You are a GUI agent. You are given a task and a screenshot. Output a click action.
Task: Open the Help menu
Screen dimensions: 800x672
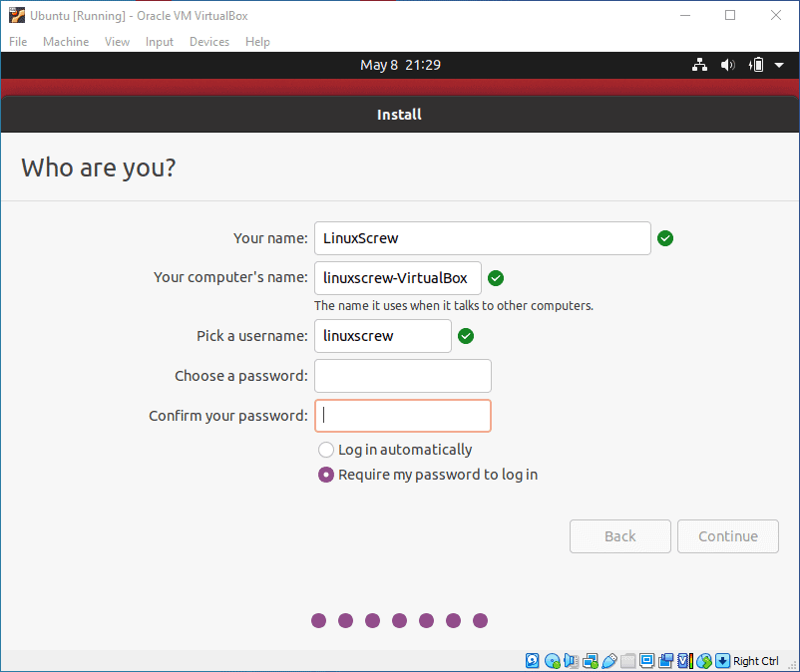coord(257,42)
